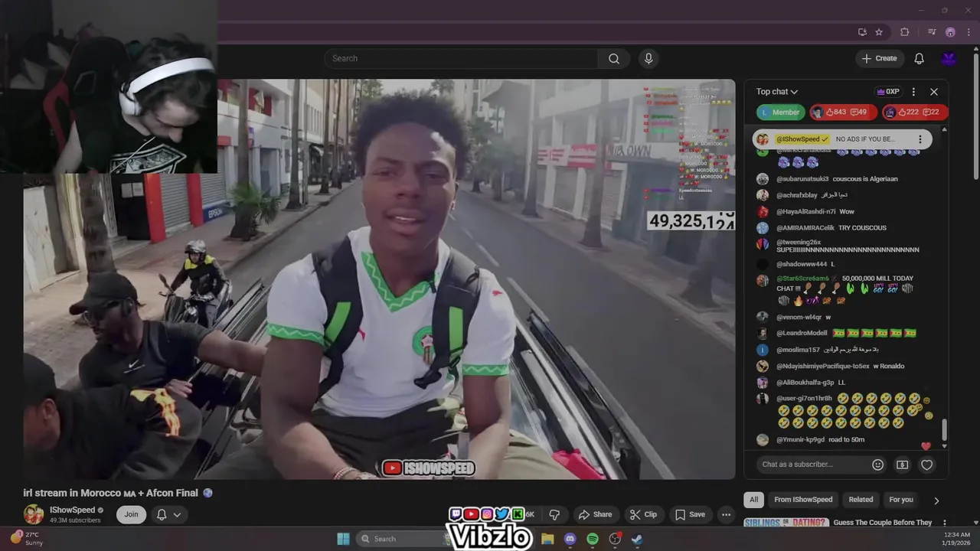Open the Chrome profile avatar
The width and height of the screenshot is (980, 551).
click(950, 32)
